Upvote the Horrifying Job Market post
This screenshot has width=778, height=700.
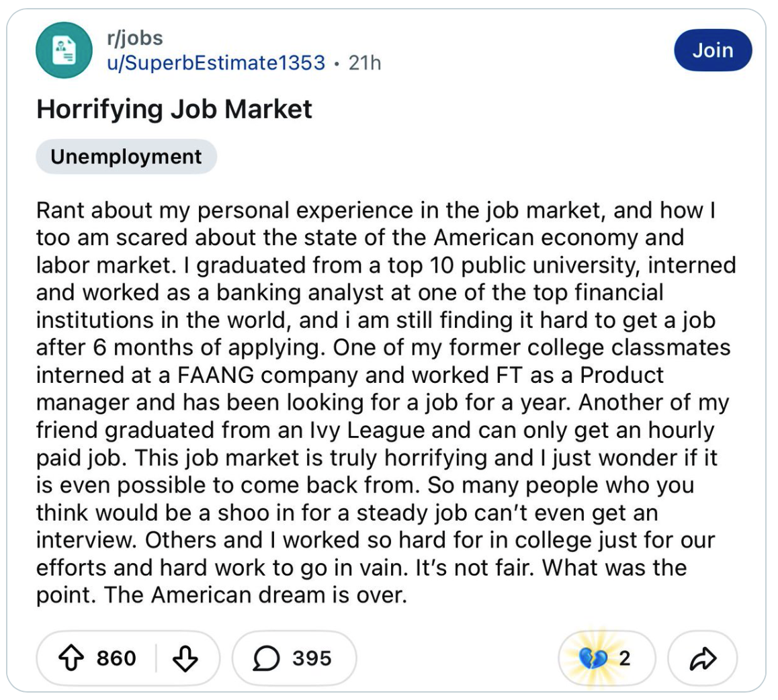tap(73, 658)
